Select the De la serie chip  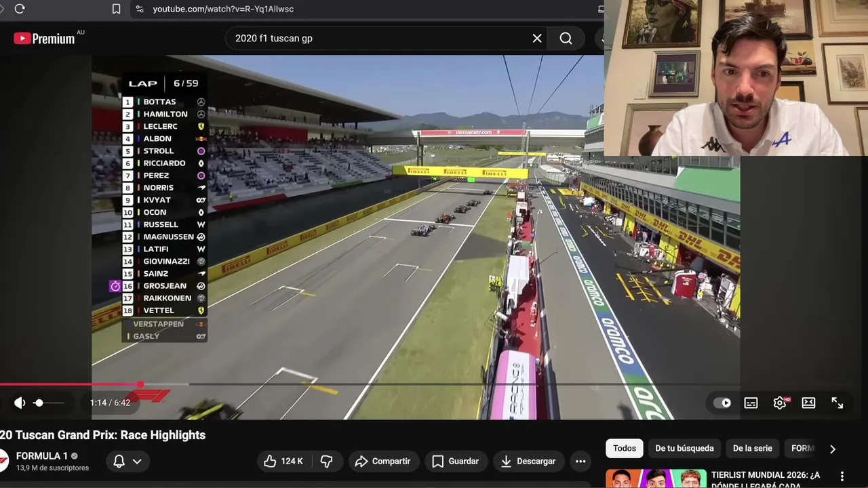point(753,448)
